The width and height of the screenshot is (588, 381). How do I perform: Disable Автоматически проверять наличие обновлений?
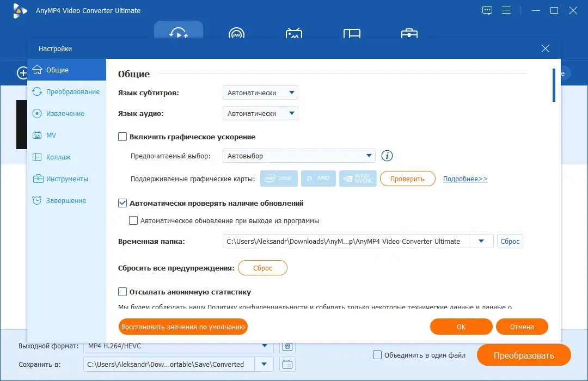[x=122, y=203]
